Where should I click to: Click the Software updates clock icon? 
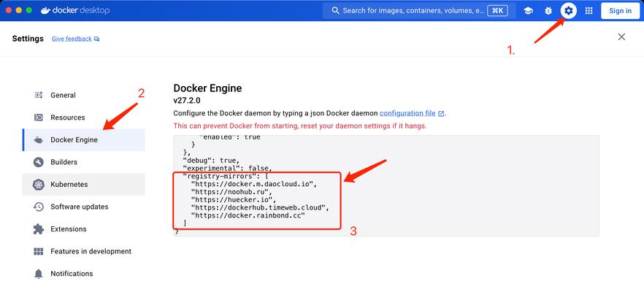pyautogui.click(x=39, y=207)
